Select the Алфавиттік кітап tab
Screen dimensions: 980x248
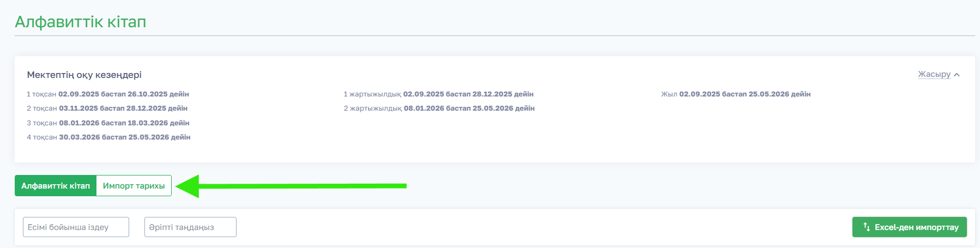click(56, 186)
